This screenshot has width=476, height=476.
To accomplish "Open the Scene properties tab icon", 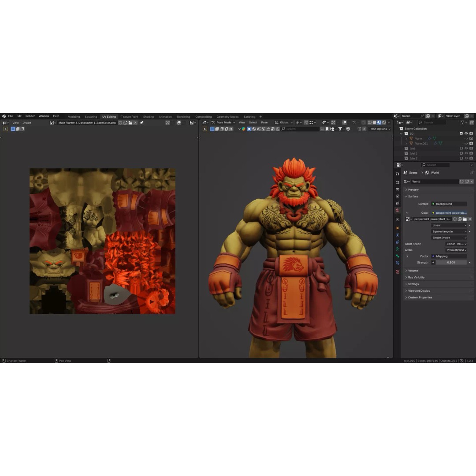I will [x=398, y=203].
